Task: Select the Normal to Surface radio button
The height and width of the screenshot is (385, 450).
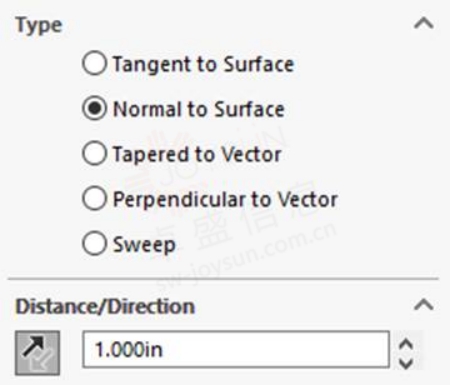Action: pos(95,108)
